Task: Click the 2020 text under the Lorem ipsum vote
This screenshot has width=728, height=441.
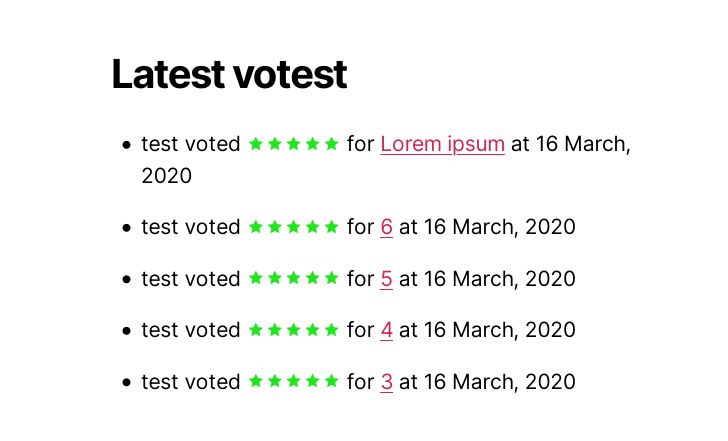Action: pos(167,176)
